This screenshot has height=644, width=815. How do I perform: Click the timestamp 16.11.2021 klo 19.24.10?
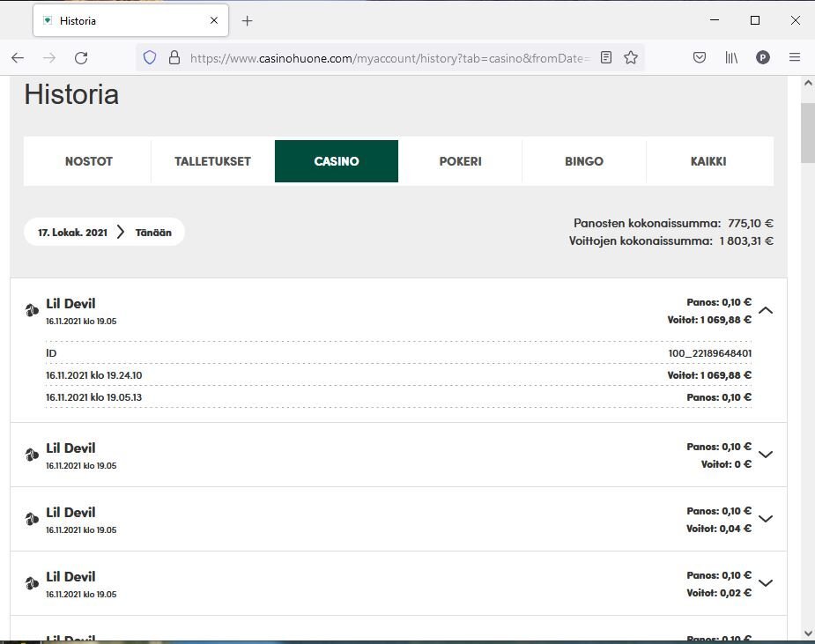click(x=94, y=375)
